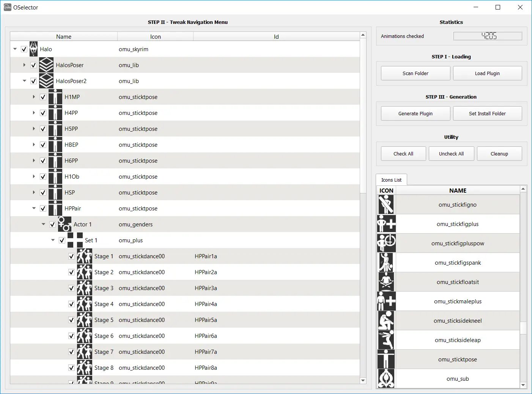
Task: Toggle the Actor 1 checkbox
Action: click(x=52, y=224)
